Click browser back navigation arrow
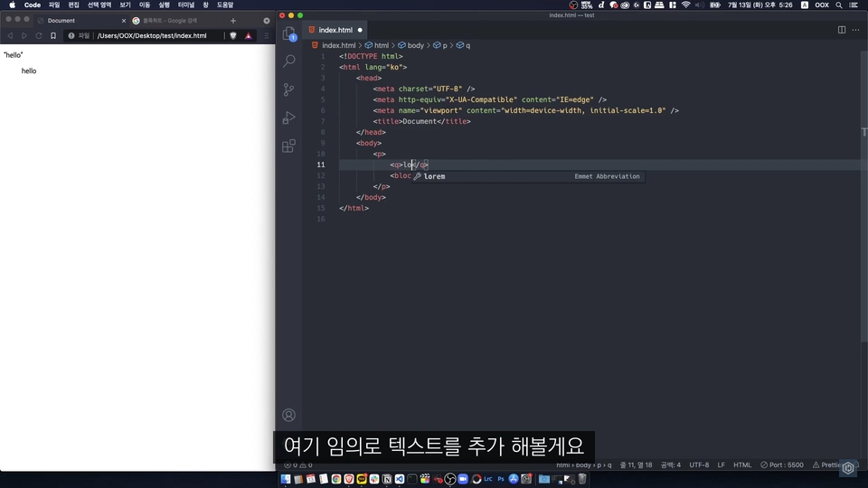This screenshot has width=868, height=488. tap(10, 35)
